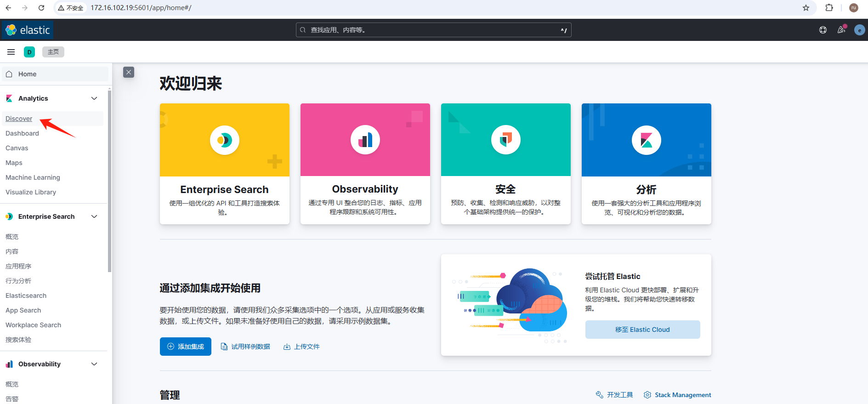Open the newsfeed notifications icon
Viewport: 868px width, 404px height.
[x=841, y=30]
